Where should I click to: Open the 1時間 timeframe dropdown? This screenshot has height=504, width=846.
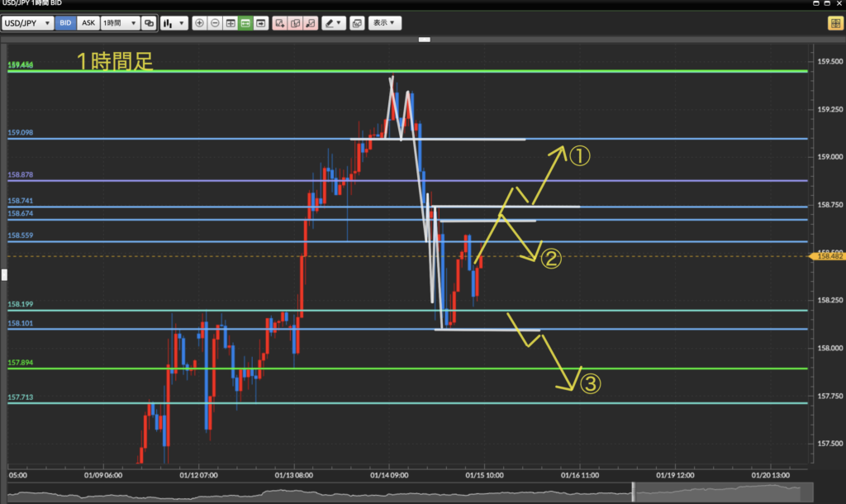click(119, 23)
